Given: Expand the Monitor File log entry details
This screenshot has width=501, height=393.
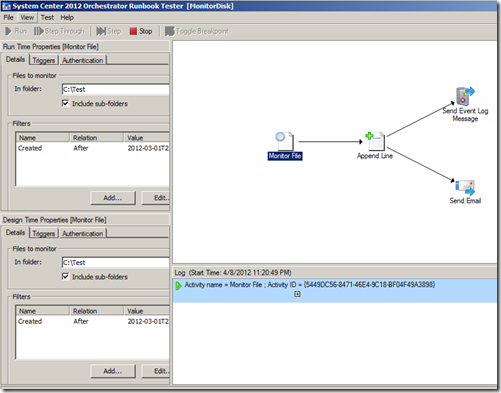Looking at the screenshot, I should point(297,294).
